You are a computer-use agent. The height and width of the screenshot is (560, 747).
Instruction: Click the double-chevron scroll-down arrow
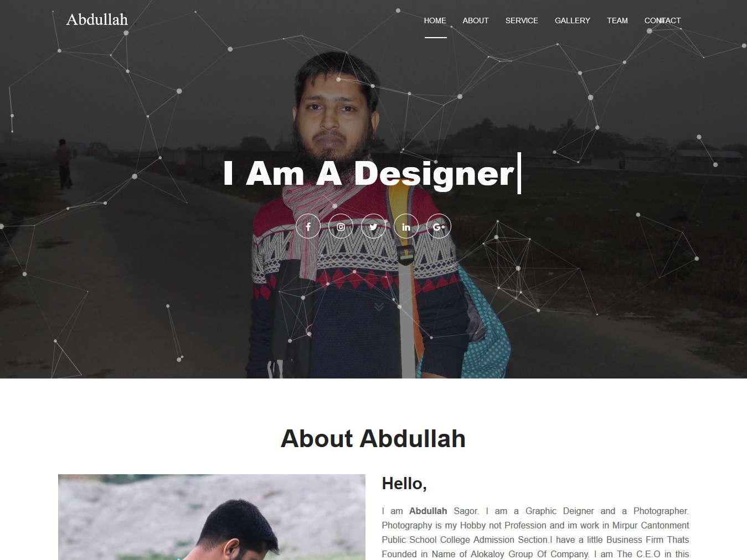pos(379,307)
